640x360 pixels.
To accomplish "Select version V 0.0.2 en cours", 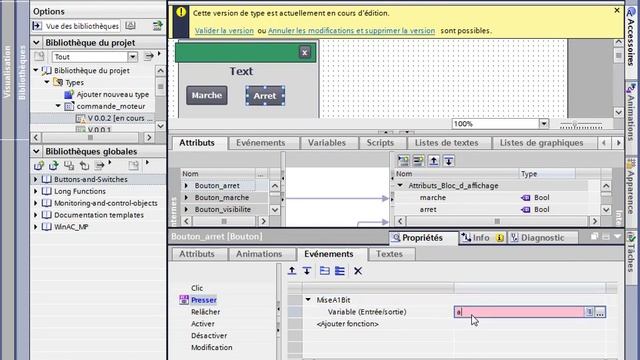I will pyautogui.click(x=120, y=118).
